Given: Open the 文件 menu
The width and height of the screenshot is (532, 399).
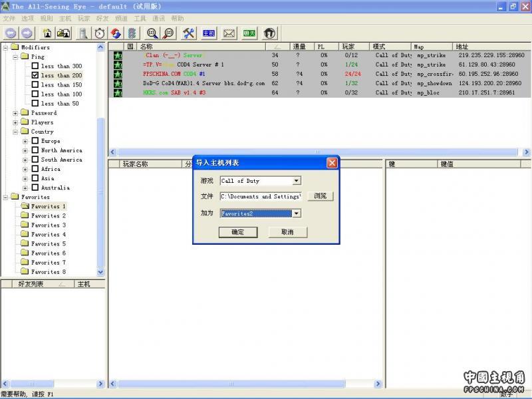Looking at the screenshot, I should pyautogui.click(x=9, y=19).
